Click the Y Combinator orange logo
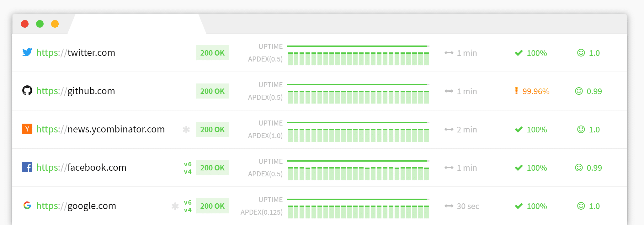Screen dimensions: 644x225 click(x=27, y=129)
